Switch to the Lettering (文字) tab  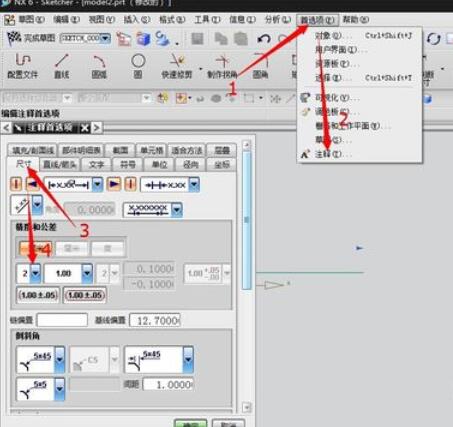tap(96, 164)
